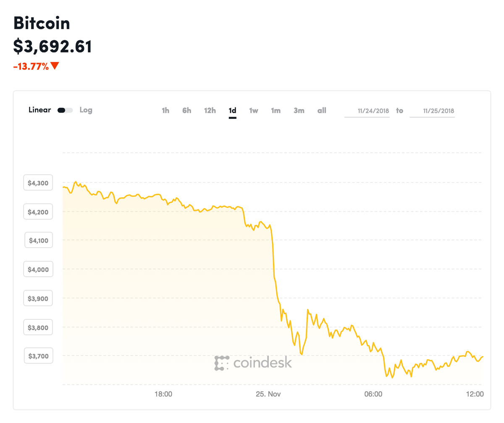Click the $3,692.61 price display

click(x=52, y=47)
